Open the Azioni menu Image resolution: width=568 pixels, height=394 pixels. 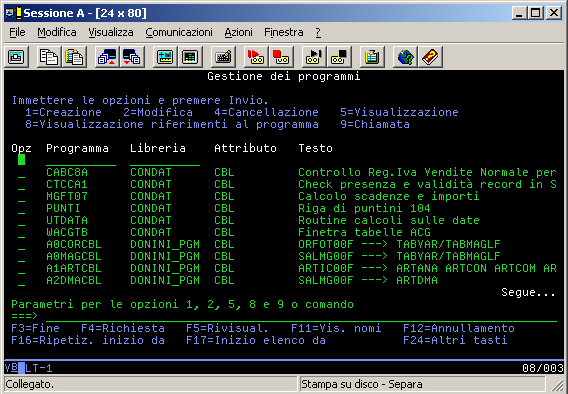238,32
